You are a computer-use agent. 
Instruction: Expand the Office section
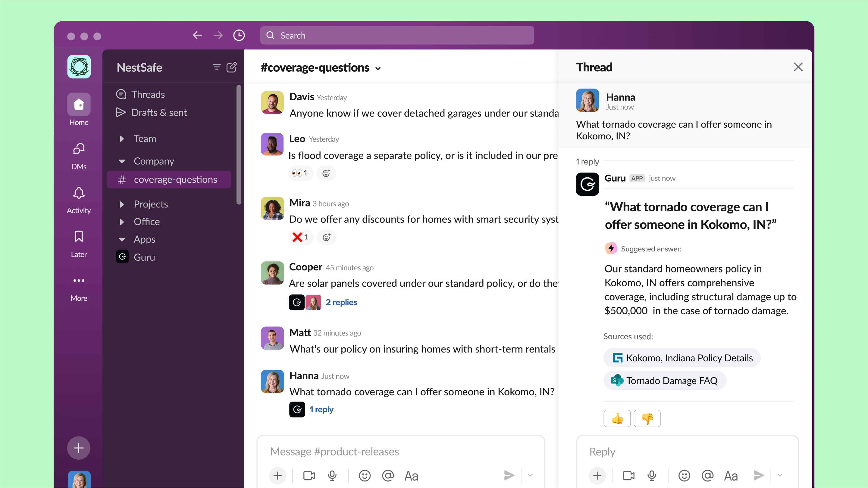(122, 222)
